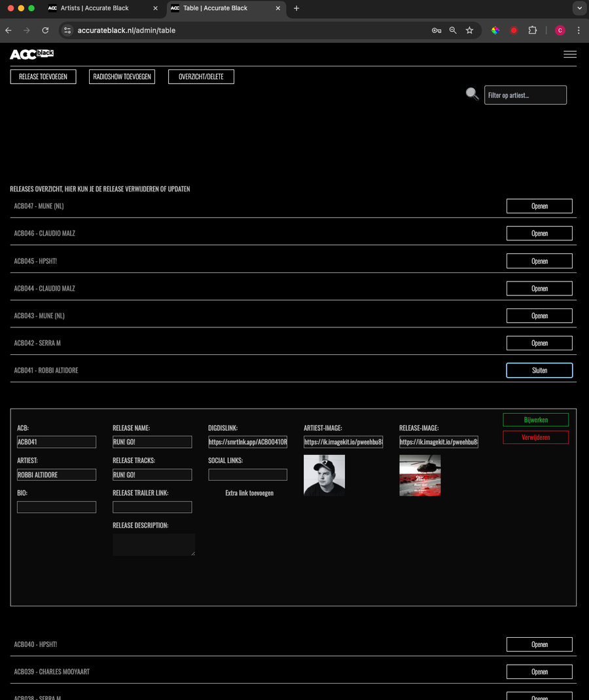Go forward with the browser arrow
Screen dimensions: 589x700
click(27, 30)
